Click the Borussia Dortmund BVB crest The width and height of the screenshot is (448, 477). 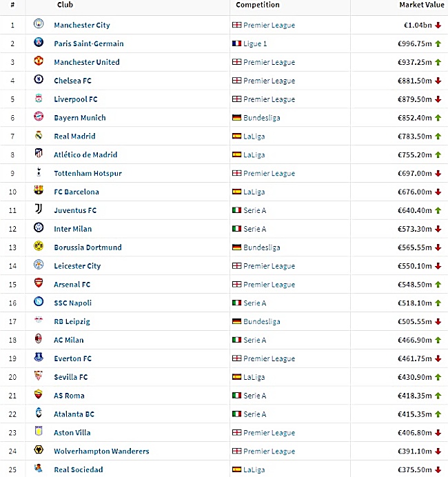[39, 246]
